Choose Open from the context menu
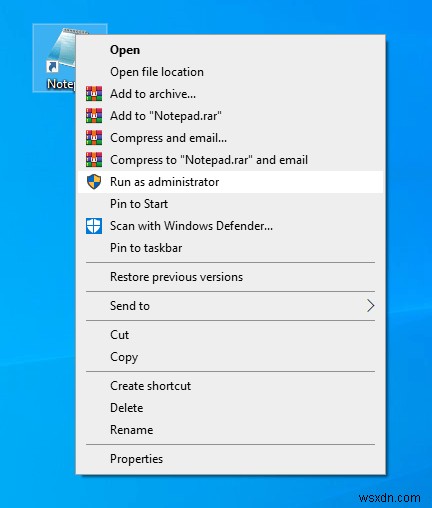432x508 pixels. (x=230, y=50)
